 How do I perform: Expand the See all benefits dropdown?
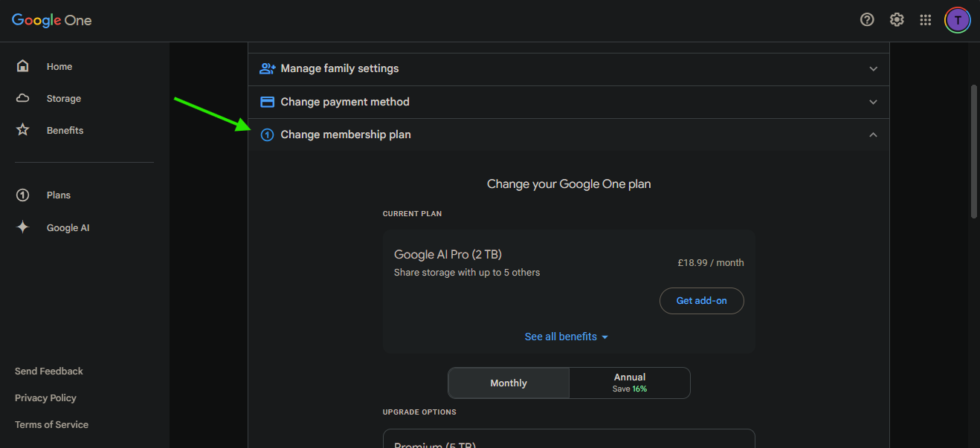566,337
